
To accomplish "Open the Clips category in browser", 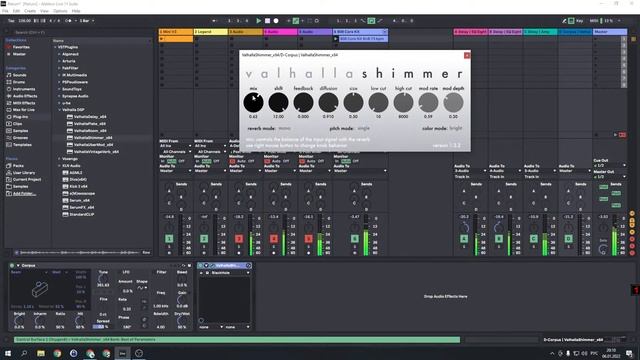I will (x=17, y=124).
